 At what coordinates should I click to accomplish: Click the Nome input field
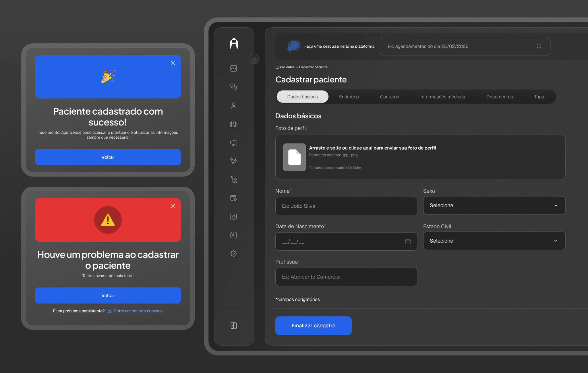(x=346, y=206)
